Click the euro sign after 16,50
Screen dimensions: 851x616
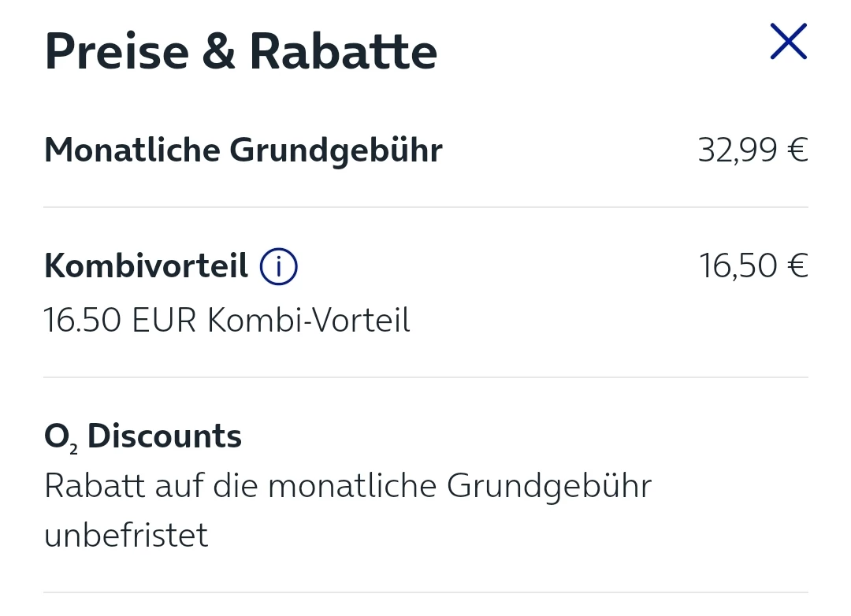(797, 266)
